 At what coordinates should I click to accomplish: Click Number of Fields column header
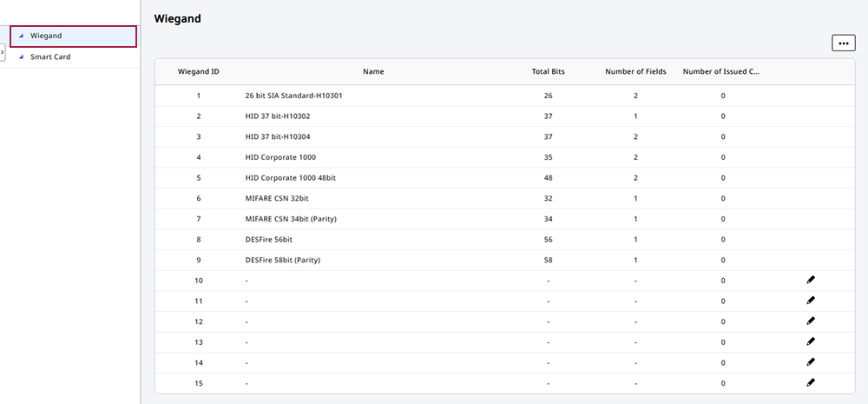click(x=635, y=71)
